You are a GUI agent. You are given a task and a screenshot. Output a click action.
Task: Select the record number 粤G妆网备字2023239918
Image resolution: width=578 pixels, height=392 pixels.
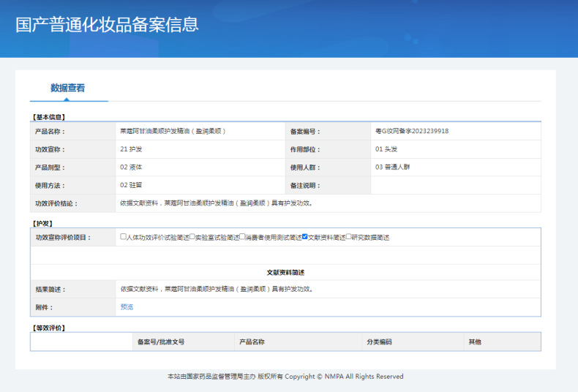click(412, 131)
